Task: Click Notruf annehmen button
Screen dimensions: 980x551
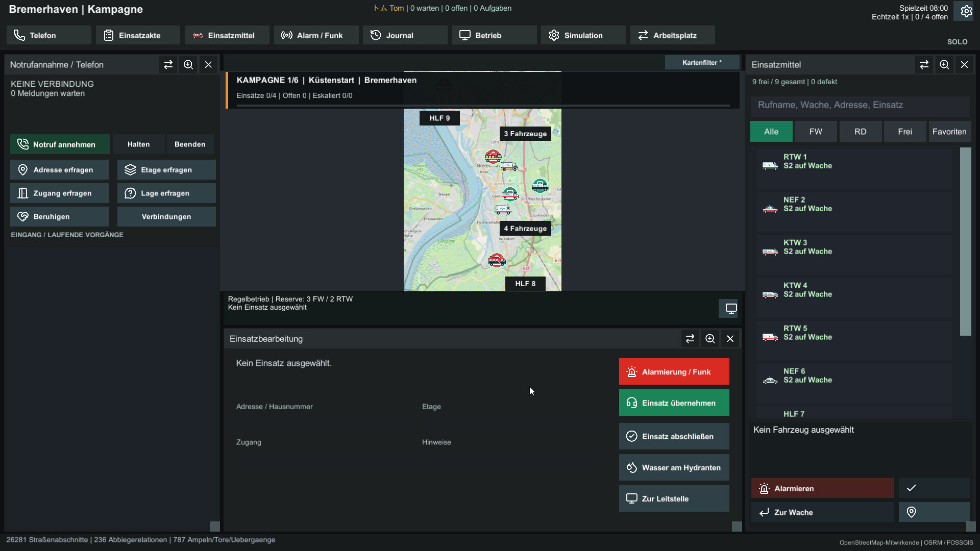Action: click(x=60, y=144)
